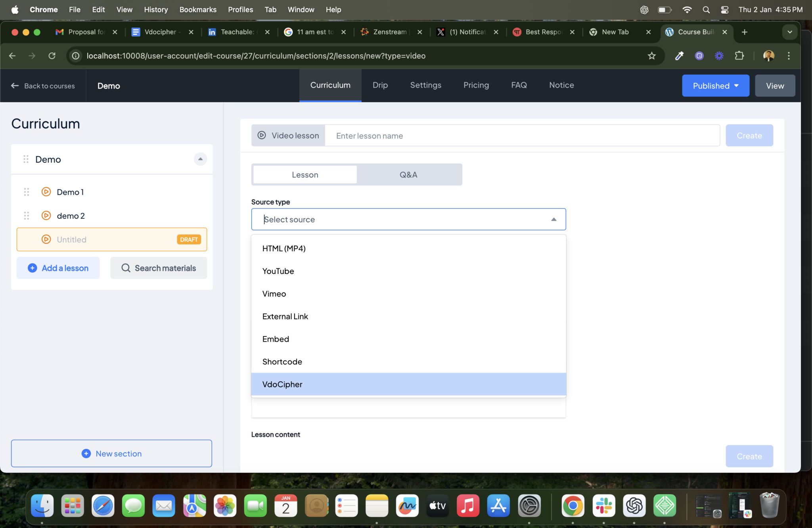This screenshot has height=528, width=812.
Task: Open Slack from the Dock
Action: pyautogui.click(x=603, y=506)
